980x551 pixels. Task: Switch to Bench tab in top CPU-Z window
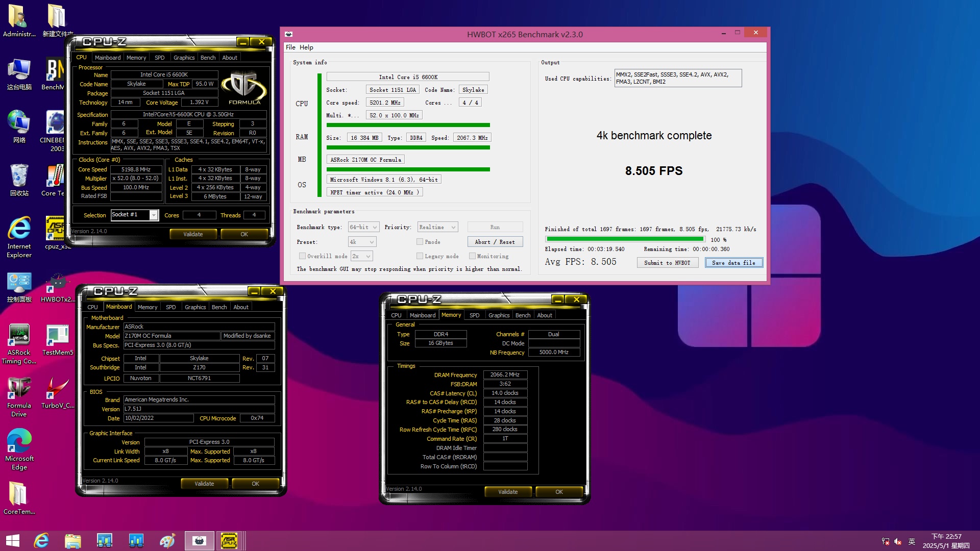[x=208, y=58]
